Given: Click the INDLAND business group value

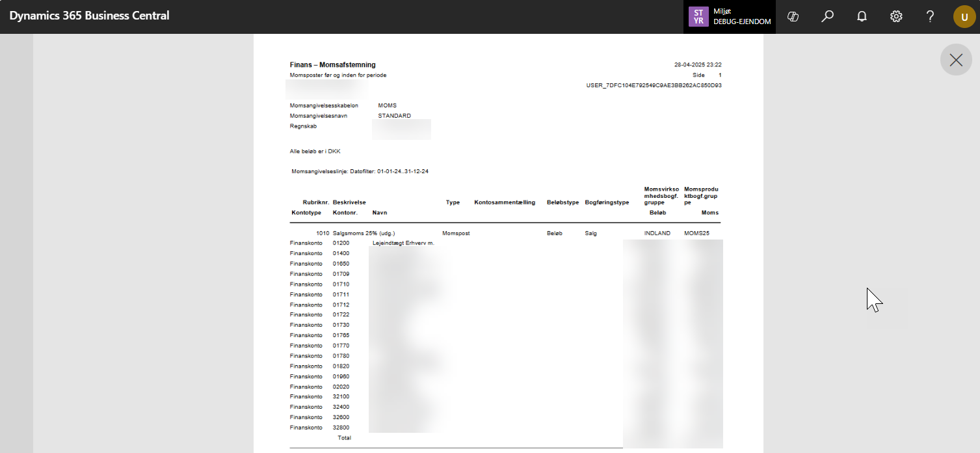Looking at the screenshot, I should [x=657, y=233].
